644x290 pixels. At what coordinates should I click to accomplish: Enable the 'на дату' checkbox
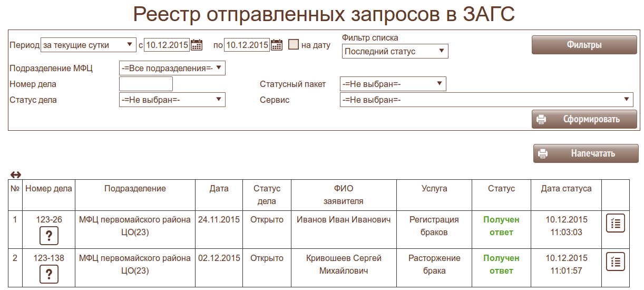[x=294, y=45]
